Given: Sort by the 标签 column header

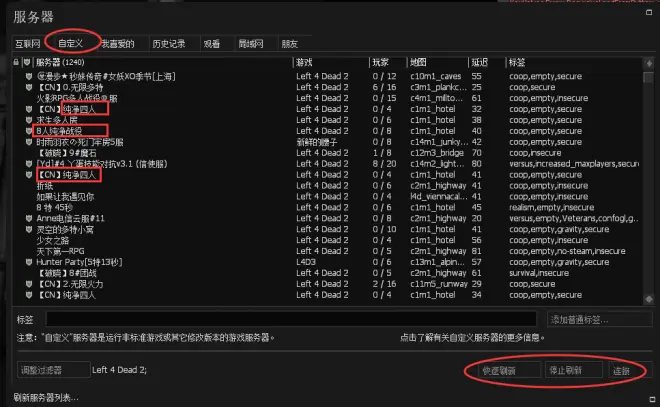Looking at the screenshot, I should pyautogui.click(x=517, y=63).
